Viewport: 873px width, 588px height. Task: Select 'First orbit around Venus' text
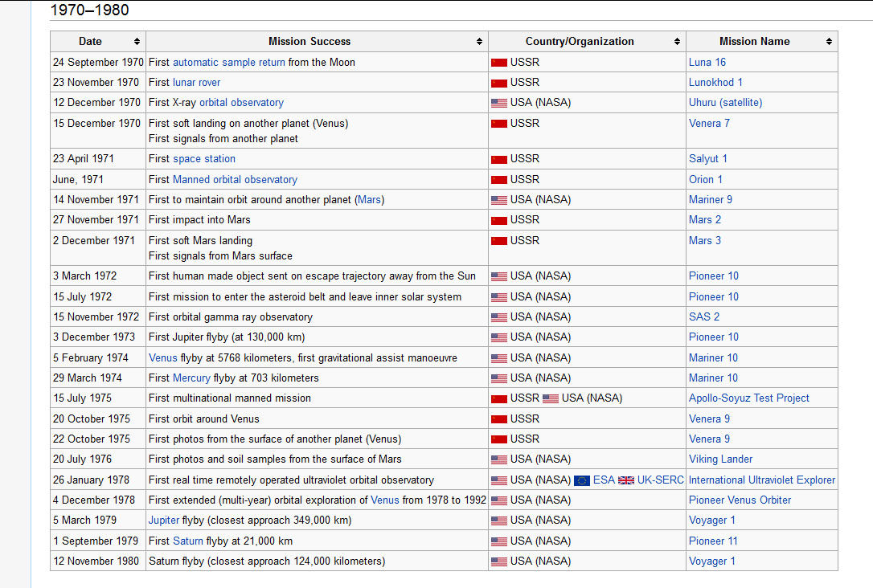click(x=203, y=419)
